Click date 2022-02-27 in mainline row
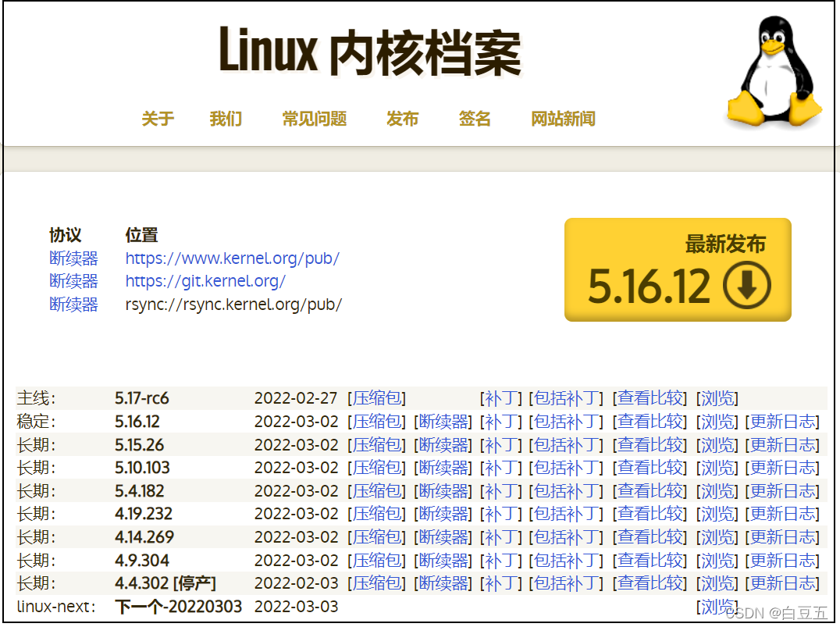 pyautogui.click(x=296, y=398)
